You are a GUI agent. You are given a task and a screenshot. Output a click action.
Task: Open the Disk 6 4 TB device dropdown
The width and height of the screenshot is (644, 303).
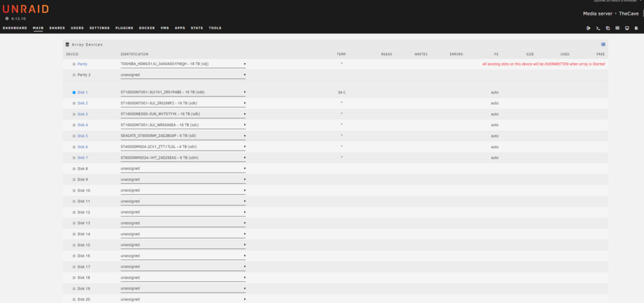point(183,147)
